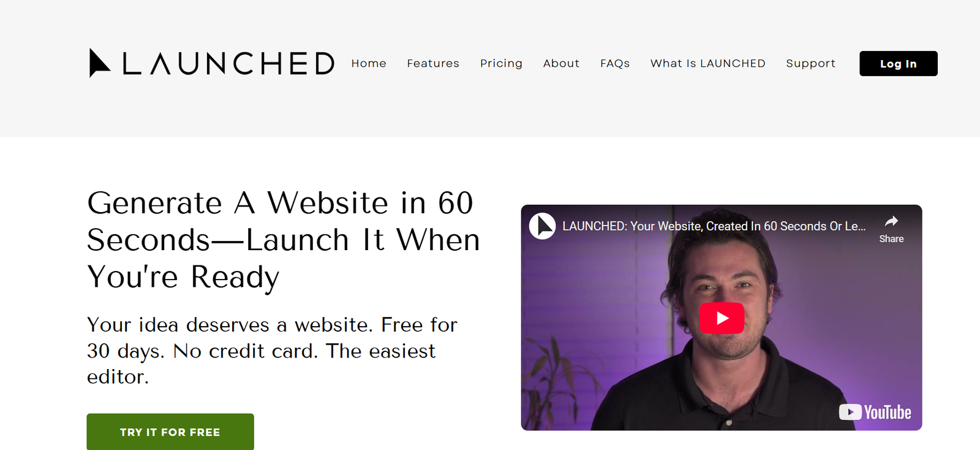Go to the Features page
Image resolution: width=980 pixels, height=450 pixels.
433,63
